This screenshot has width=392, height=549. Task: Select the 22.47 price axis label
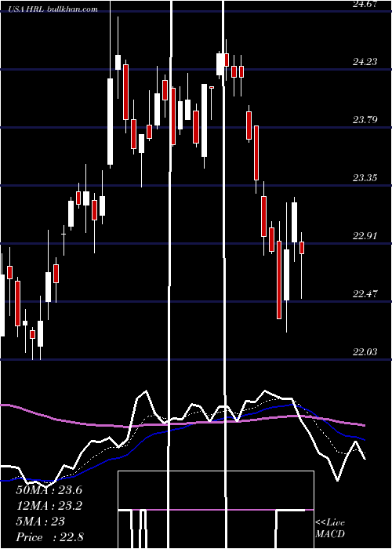pos(365,294)
